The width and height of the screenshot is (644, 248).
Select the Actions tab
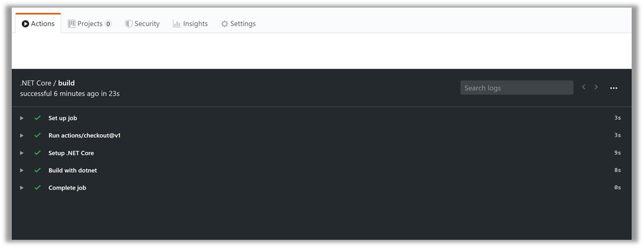coord(38,24)
